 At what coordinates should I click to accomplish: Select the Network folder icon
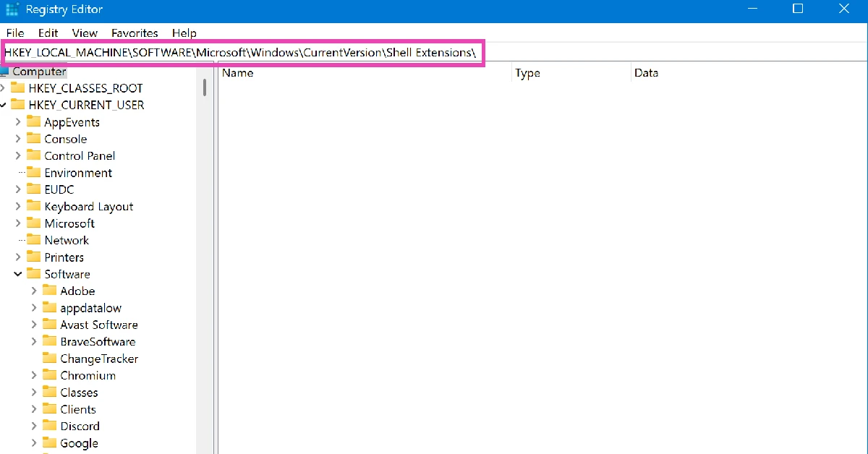tap(34, 240)
